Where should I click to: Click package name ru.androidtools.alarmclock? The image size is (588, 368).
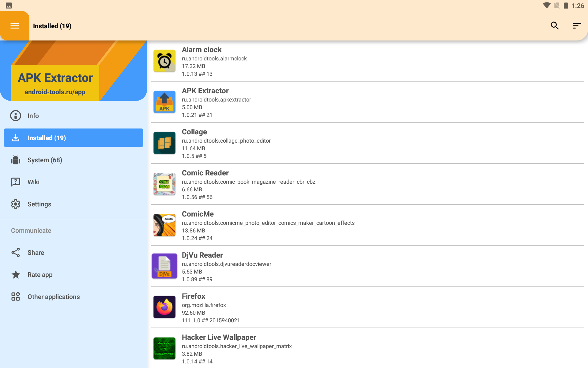pos(214,59)
